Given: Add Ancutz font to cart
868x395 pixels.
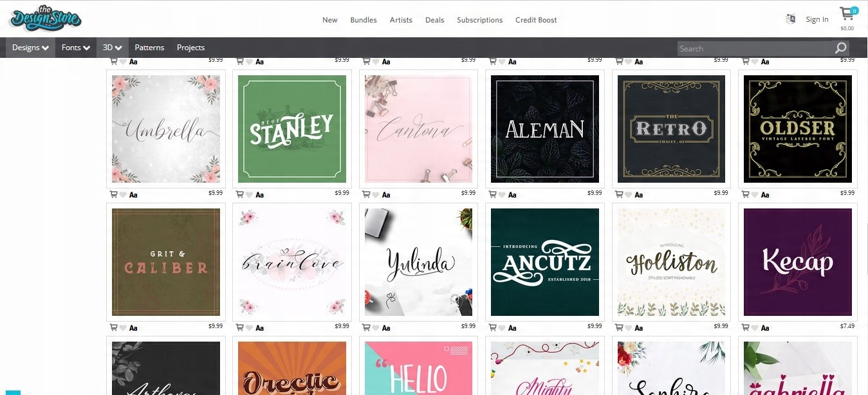Looking at the screenshot, I should [492, 327].
